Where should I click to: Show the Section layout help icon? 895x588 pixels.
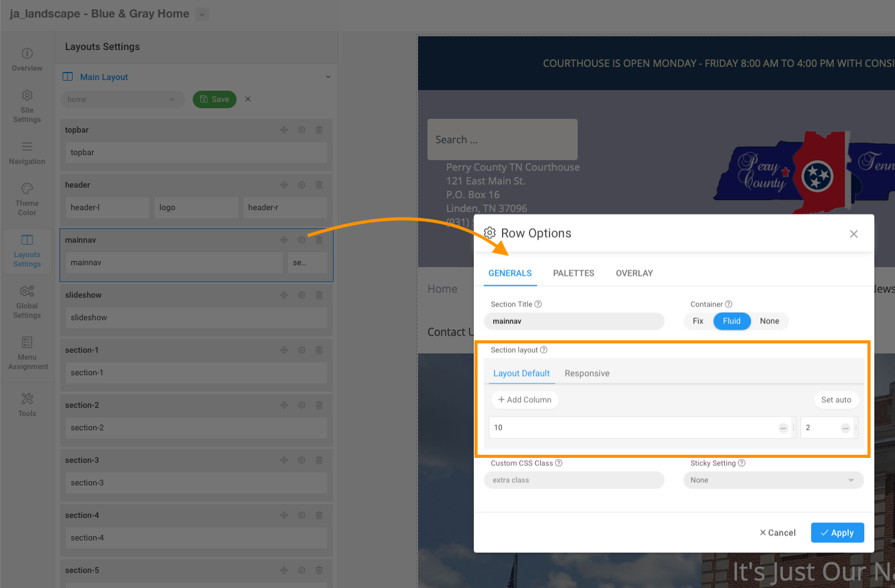(x=544, y=350)
